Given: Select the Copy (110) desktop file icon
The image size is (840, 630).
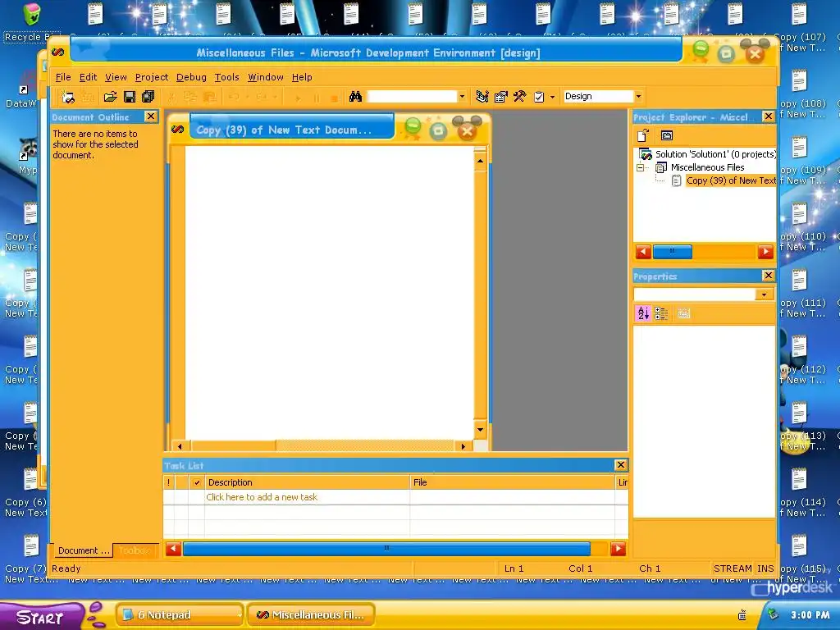Looking at the screenshot, I should point(799,214).
